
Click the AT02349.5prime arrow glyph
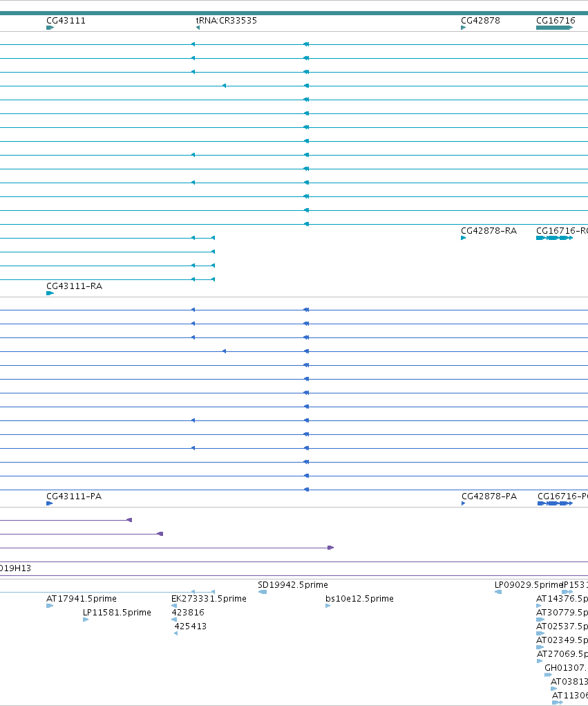(540, 647)
